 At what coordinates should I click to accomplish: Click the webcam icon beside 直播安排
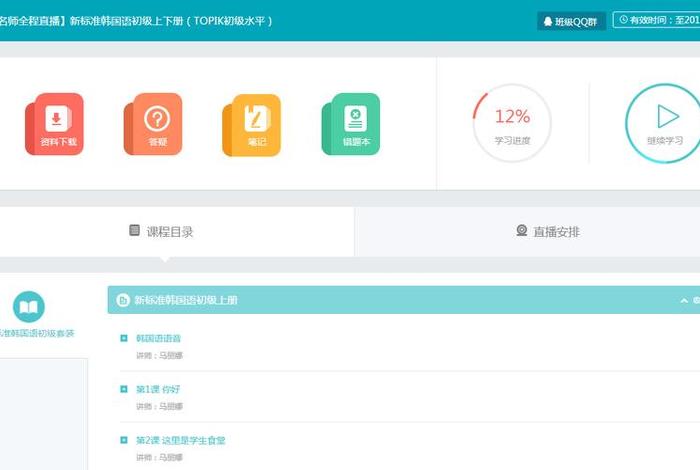[521, 230]
